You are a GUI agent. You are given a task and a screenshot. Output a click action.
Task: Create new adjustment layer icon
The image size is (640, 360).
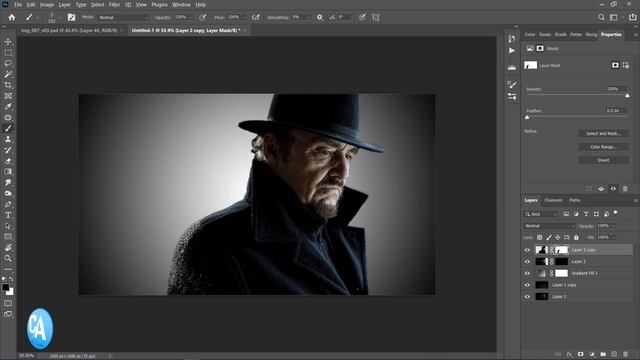tap(592, 354)
